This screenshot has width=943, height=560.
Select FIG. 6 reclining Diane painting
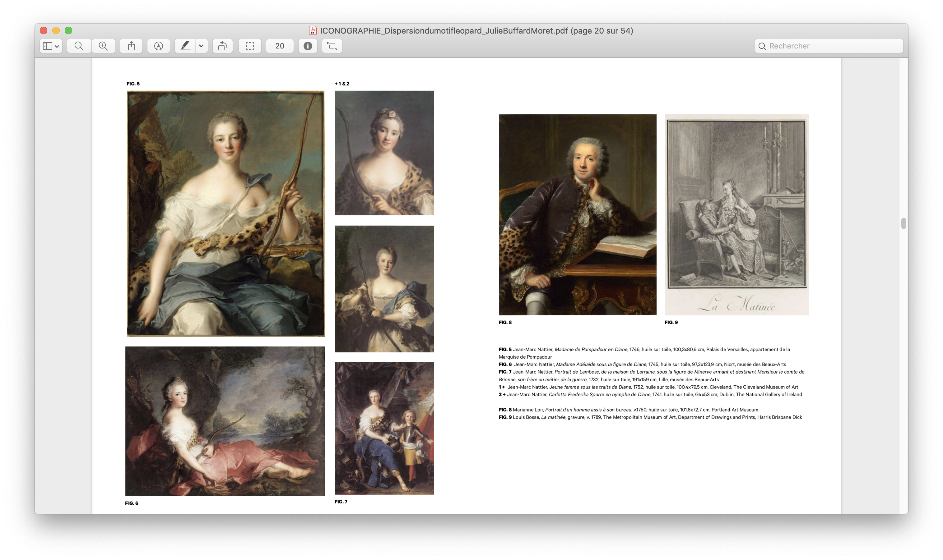click(225, 421)
